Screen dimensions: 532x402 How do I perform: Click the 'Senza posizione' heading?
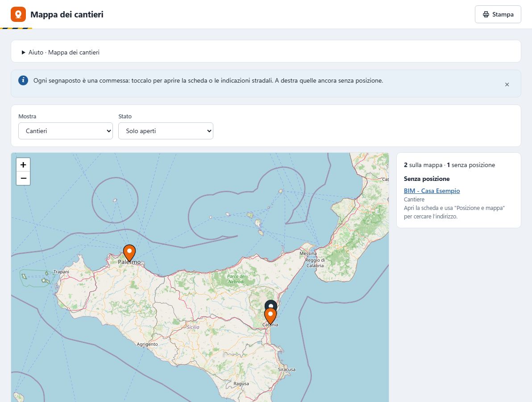pos(427,179)
